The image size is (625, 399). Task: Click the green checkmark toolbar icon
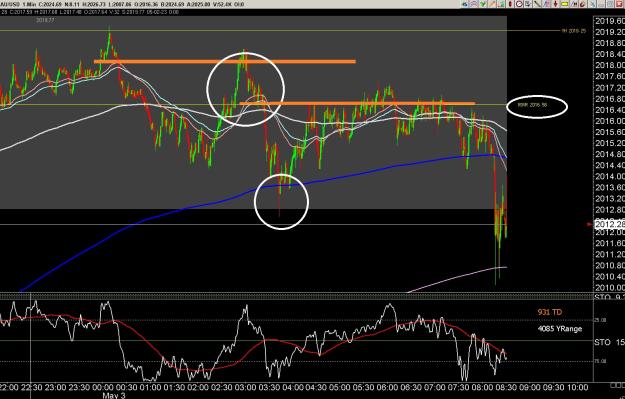tap(483, 4)
